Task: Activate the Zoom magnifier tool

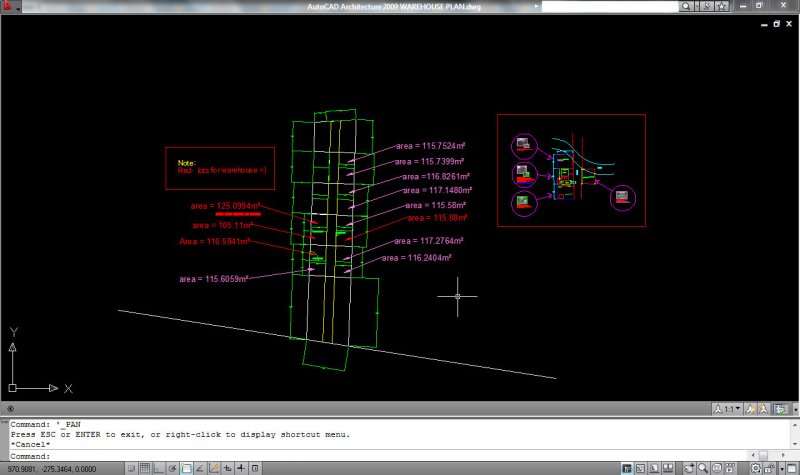Action: coord(703,468)
